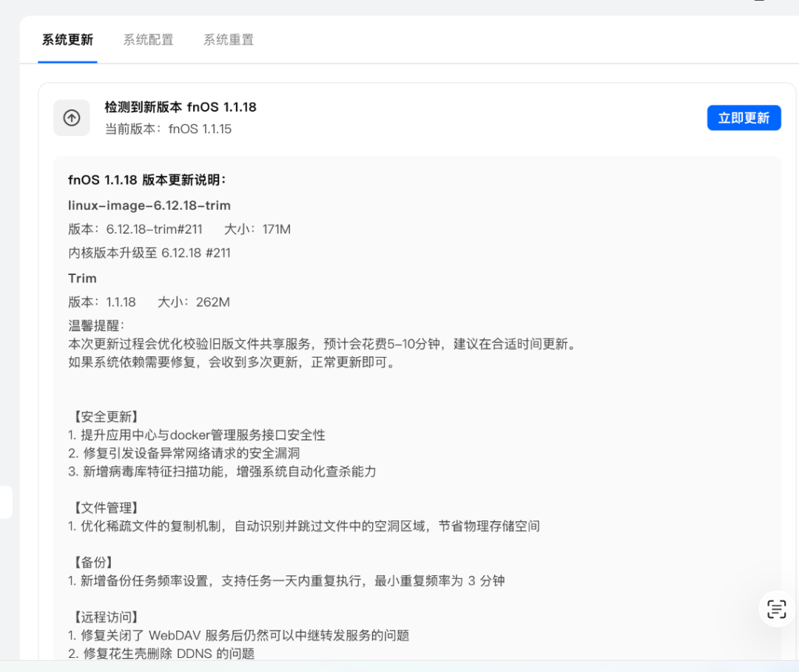Screen dimensions: 799x672
Task: Click the 当前版本 fnOS 1.1.15 text
Action: point(168,129)
